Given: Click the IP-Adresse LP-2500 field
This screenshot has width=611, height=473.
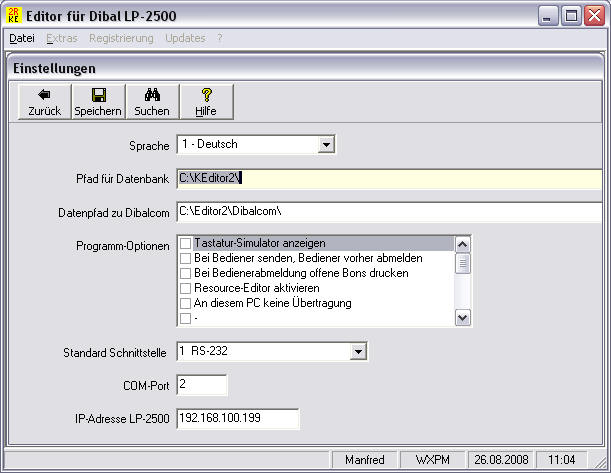Looking at the screenshot, I should click(x=237, y=418).
